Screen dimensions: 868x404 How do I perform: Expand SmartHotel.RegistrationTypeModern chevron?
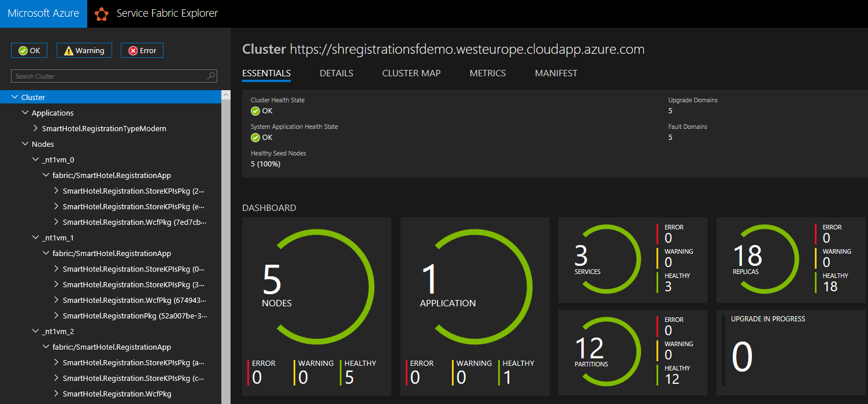[x=35, y=128]
